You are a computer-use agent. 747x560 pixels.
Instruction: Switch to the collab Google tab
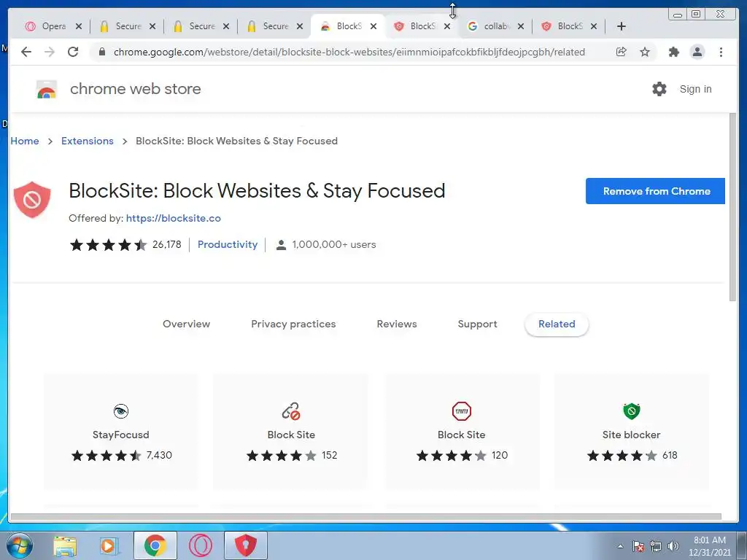(495, 26)
